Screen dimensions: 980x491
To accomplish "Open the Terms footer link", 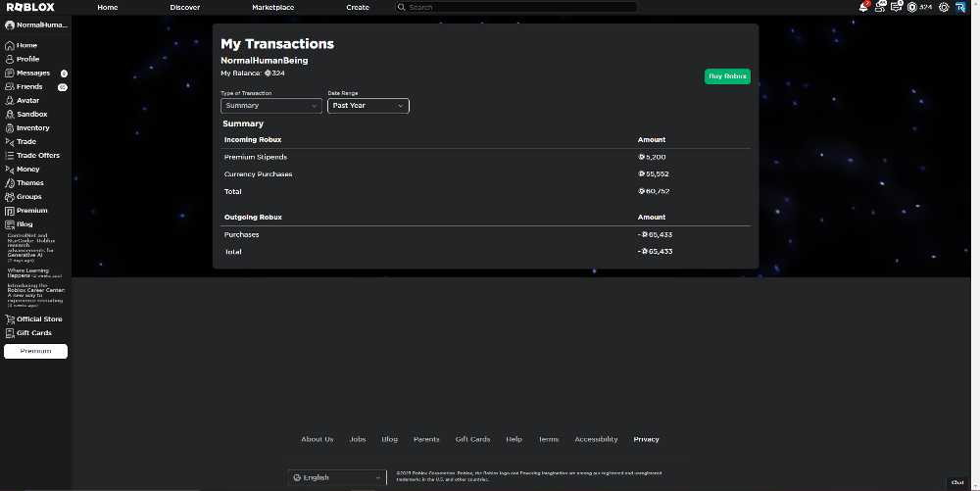I will 549,439.
